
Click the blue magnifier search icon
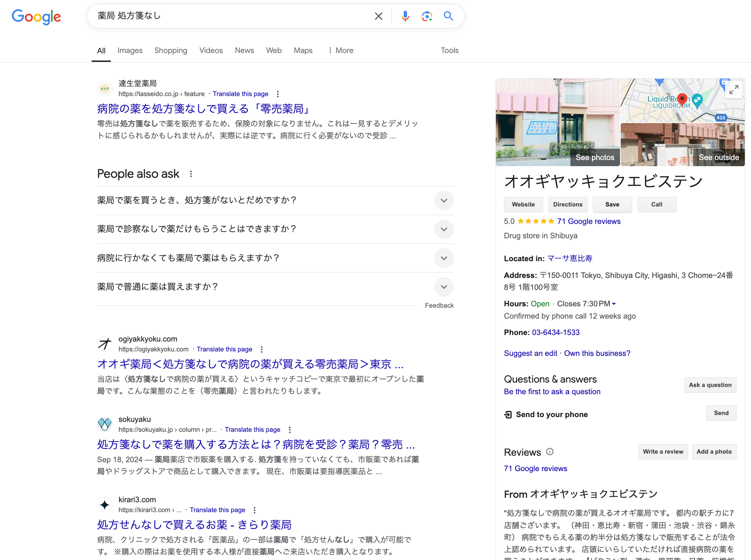click(x=448, y=16)
